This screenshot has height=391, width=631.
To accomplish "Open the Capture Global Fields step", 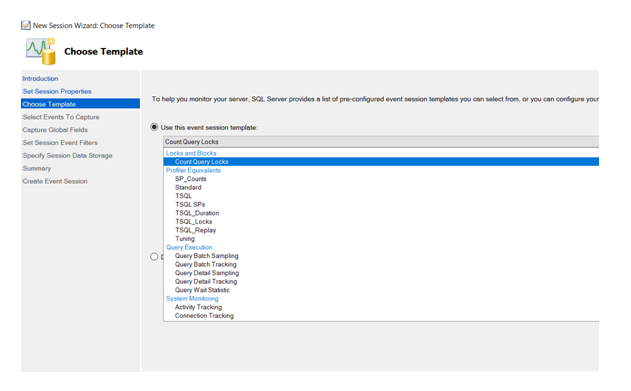I will [55, 130].
